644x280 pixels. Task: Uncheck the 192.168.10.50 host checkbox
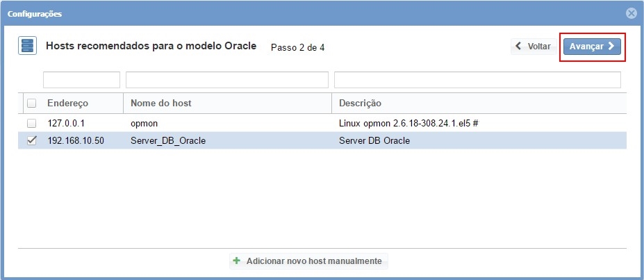[x=31, y=140]
